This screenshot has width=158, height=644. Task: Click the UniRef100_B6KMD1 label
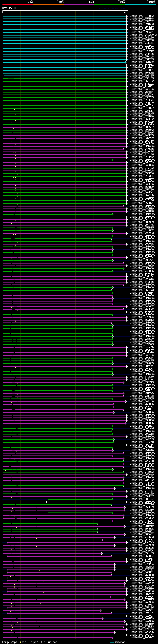tap(142, 532)
